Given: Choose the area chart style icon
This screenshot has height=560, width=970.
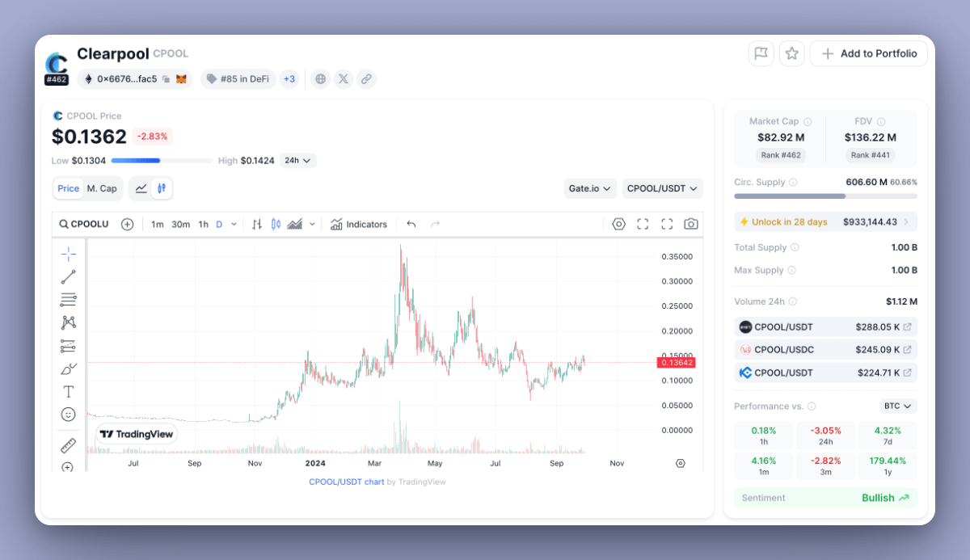Looking at the screenshot, I should pyautogui.click(x=295, y=224).
